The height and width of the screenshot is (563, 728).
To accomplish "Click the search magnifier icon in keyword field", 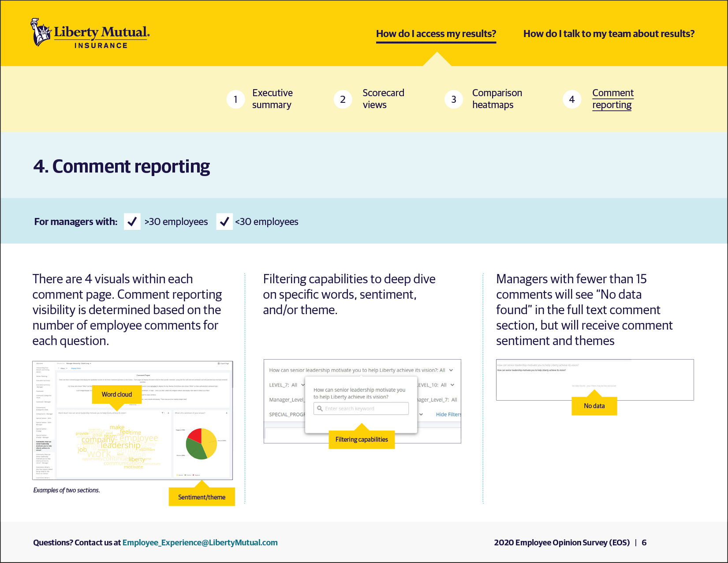I will [320, 409].
